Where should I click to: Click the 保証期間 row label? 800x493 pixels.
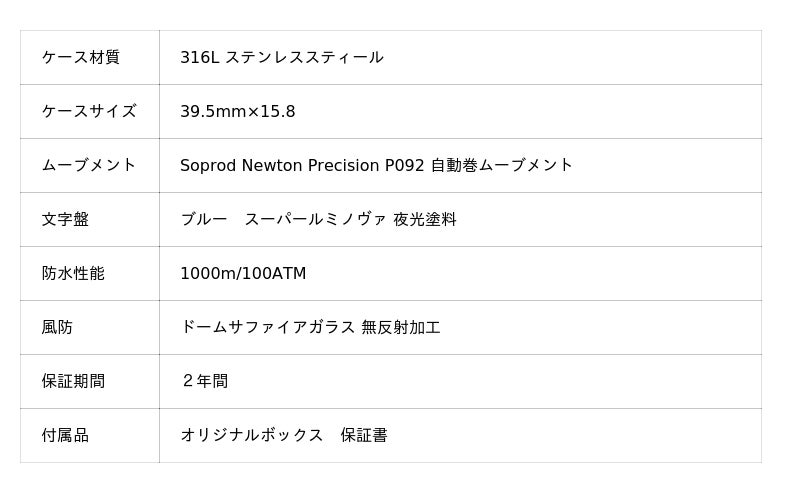tap(73, 382)
